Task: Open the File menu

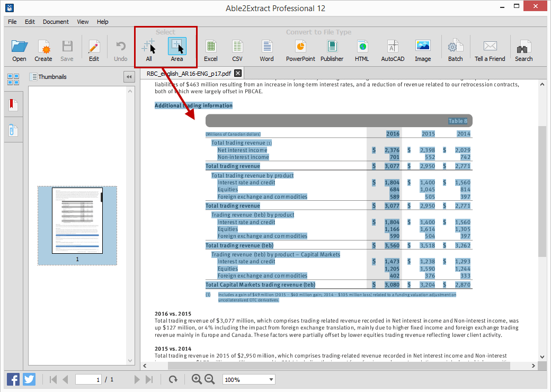Action: (12, 22)
